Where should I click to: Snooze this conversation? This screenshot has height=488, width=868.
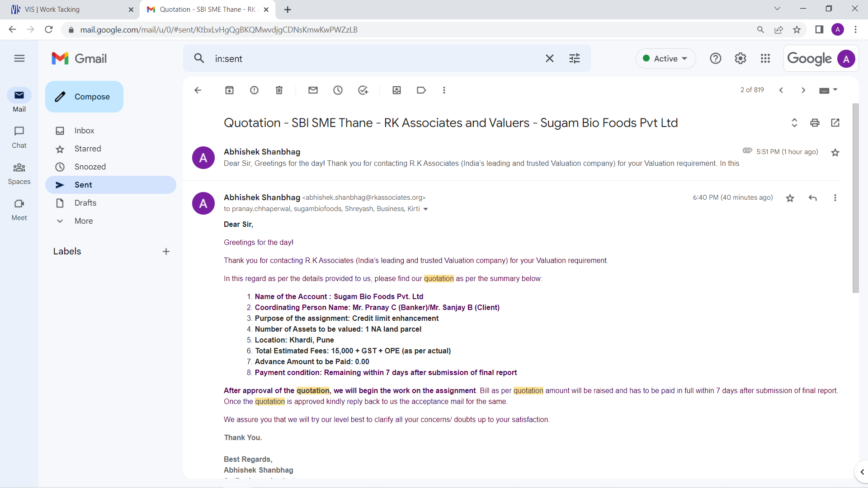pyautogui.click(x=338, y=90)
